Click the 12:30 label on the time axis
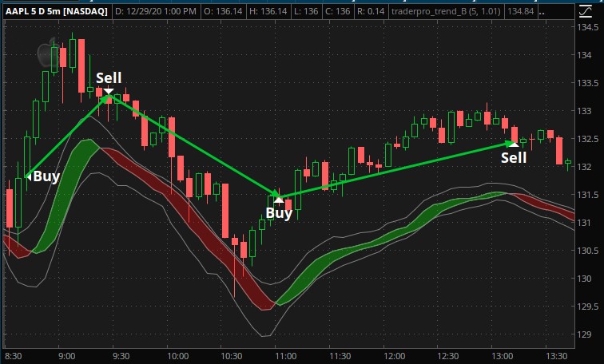Image resolution: width=604 pixels, height=364 pixels. pyautogui.click(x=449, y=355)
